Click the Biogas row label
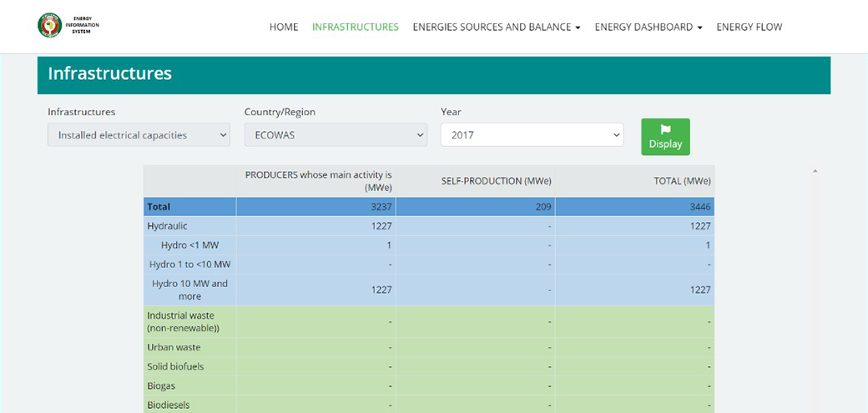This screenshot has width=868, height=413. 161,385
